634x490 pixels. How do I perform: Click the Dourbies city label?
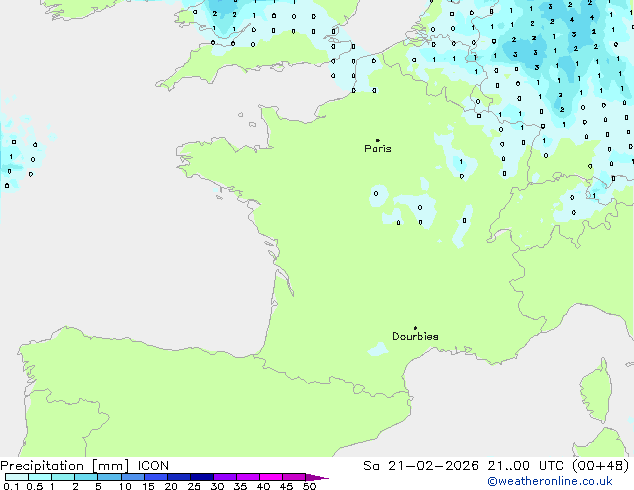415,336
